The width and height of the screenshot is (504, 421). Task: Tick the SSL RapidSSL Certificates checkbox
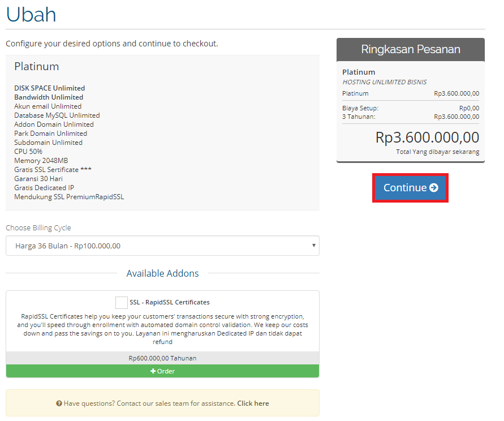[x=121, y=302]
